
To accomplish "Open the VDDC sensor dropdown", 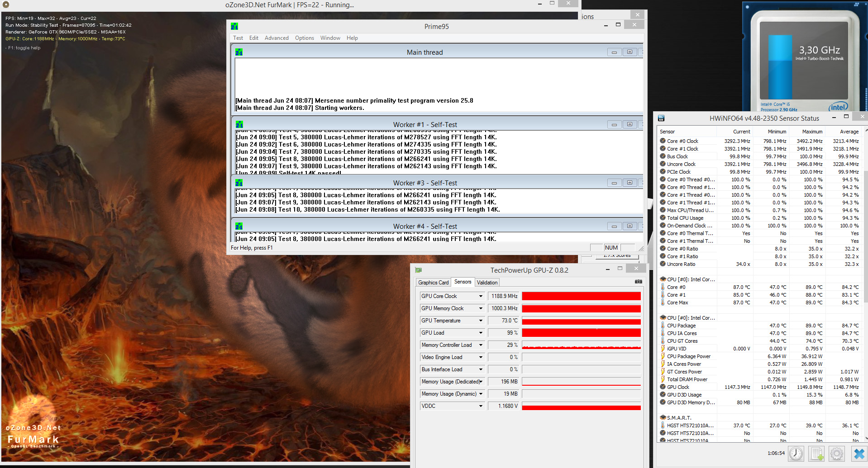I will point(481,406).
